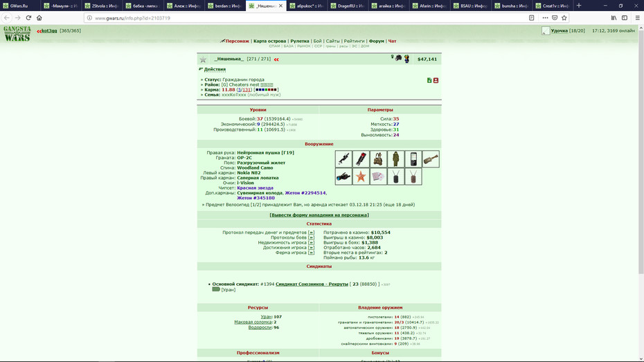
Task: Open Рейтинги menu item
Action: click(354, 41)
